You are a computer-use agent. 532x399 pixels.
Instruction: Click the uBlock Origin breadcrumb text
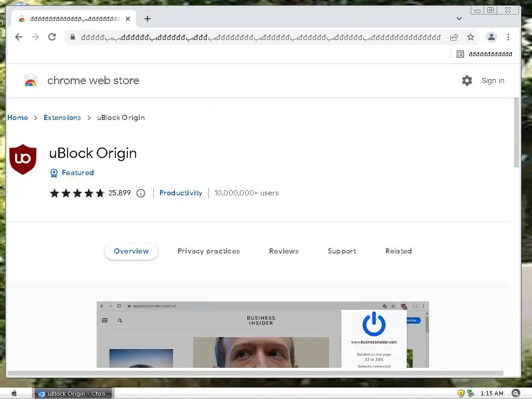click(x=121, y=117)
